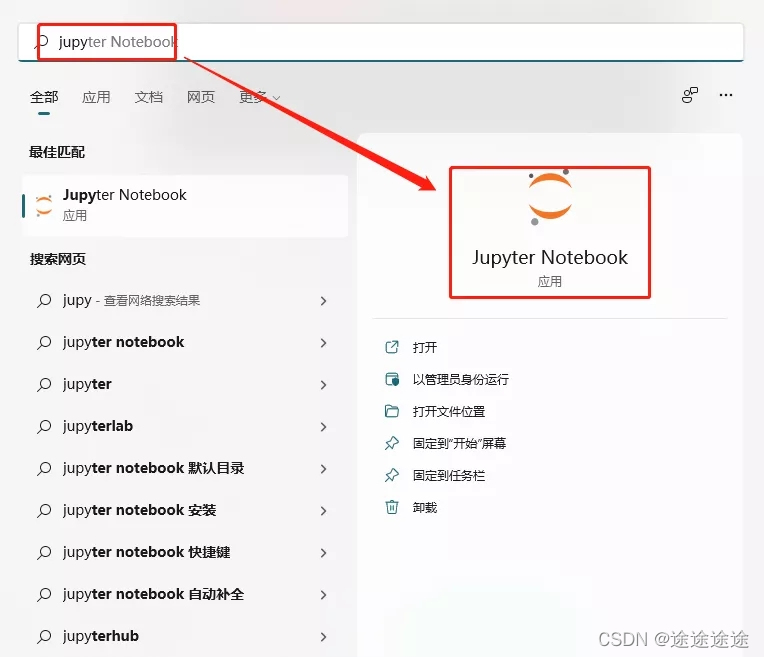Screen dimensions: 764x657
Task: Choose 固定到"开始"屏幕
Action: click(459, 444)
